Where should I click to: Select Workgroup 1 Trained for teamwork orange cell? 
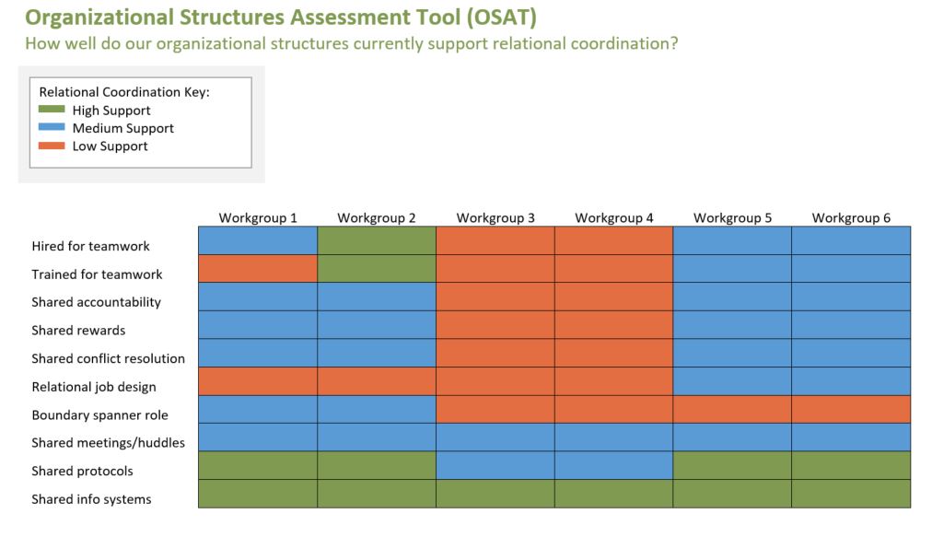point(258,269)
